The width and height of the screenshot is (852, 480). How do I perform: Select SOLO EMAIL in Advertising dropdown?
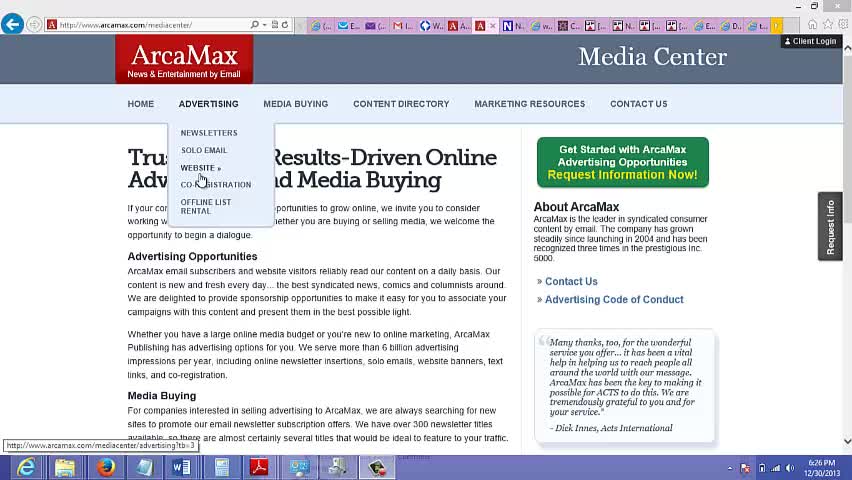tap(204, 150)
